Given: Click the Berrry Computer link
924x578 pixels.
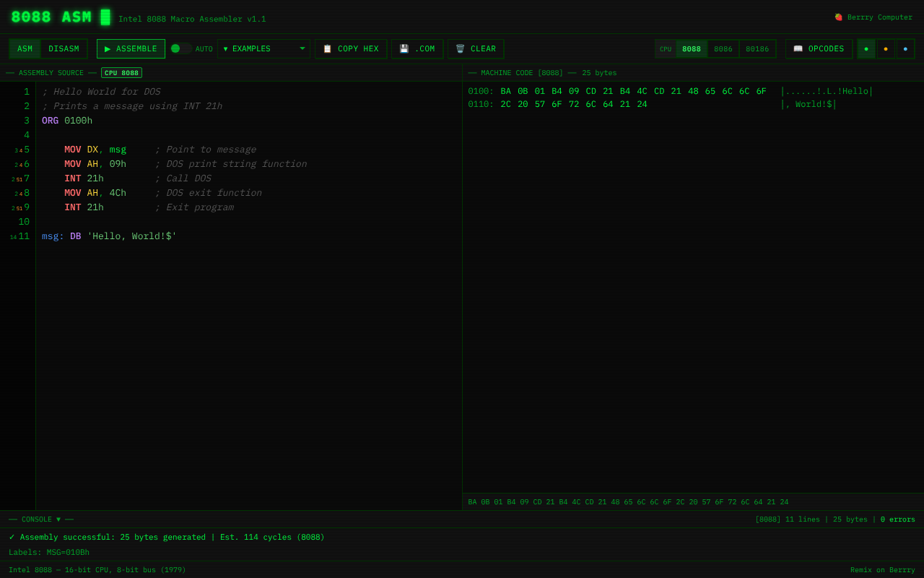Looking at the screenshot, I should [873, 17].
